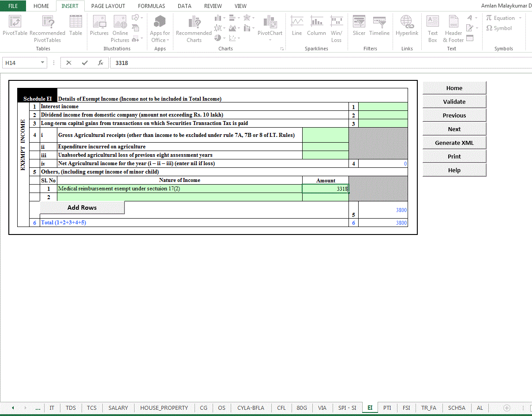
Task: Add a Hyperlink from the Links group
Action: 407,26
